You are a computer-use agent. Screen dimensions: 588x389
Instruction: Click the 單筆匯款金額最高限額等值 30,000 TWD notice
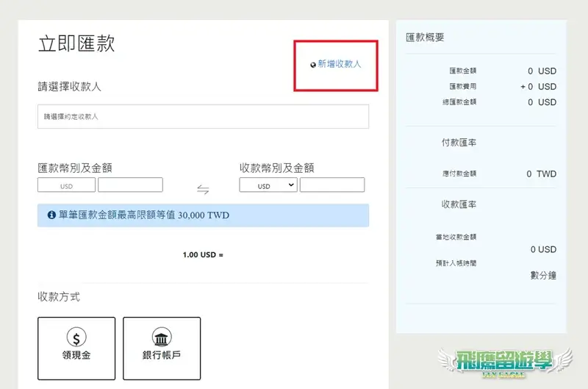click(x=203, y=215)
